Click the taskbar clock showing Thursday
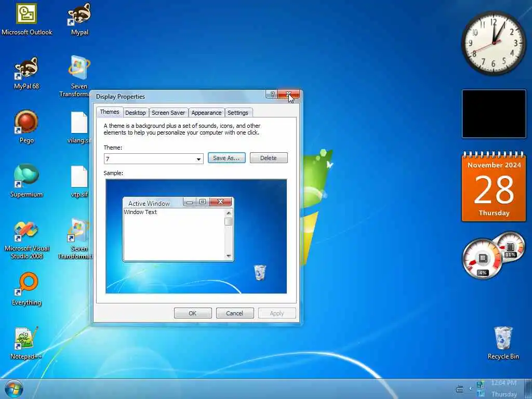The width and height of the screenshot is (532, 399). point(504,389)
